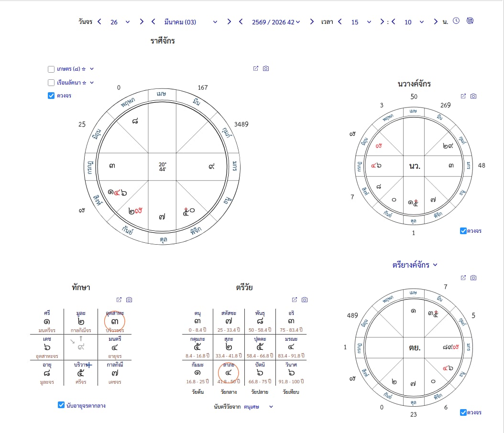Click the ปัตนิ cell in the ตรีวัย table
This screenshot has width=504, height=433.
coord(260,373)
